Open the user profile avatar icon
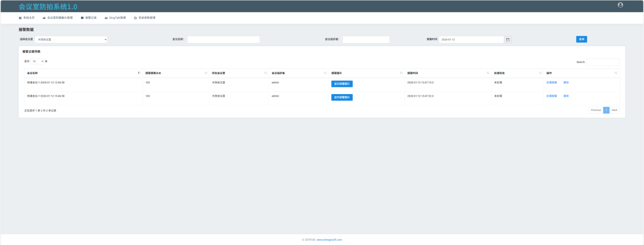This screenshot has height=245, width=644. (620, 5)
